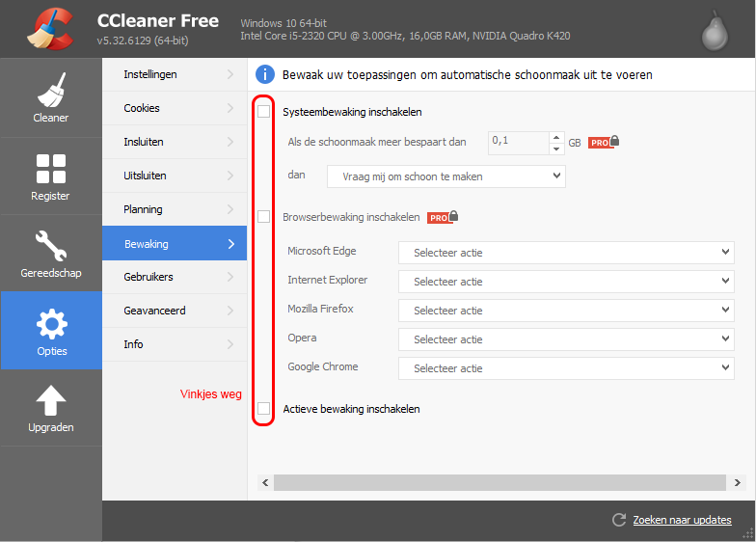
Task: Expand the Microsoft Edge action dropdown
Action: coord(566,253)
